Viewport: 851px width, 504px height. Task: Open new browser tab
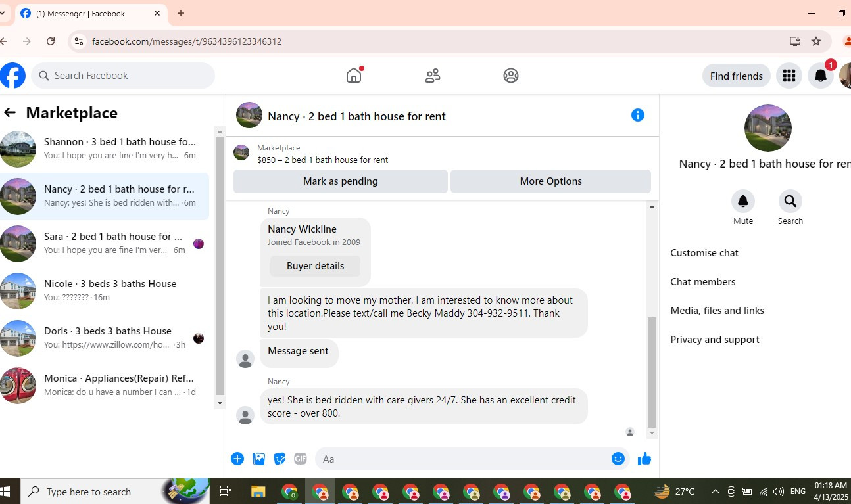[x=181, y=13]
